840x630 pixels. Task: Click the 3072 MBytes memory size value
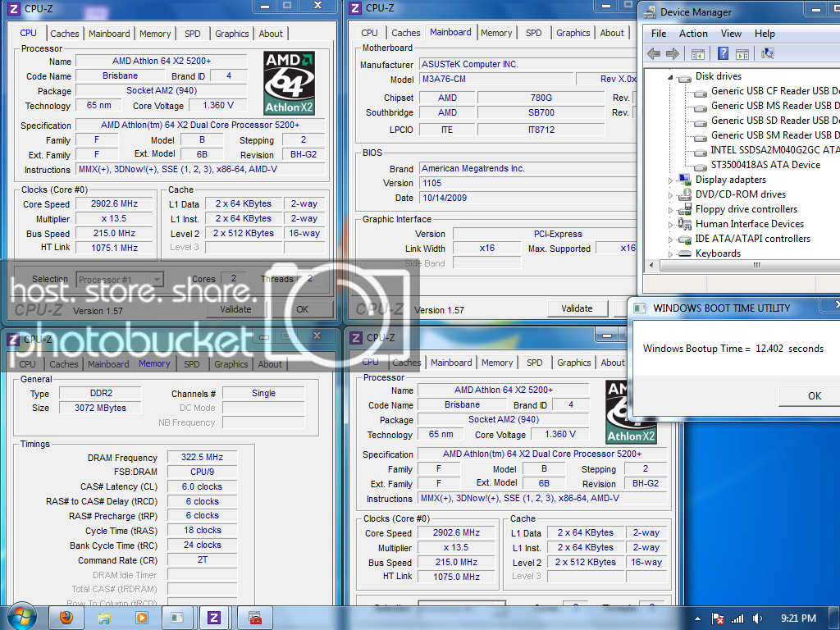(x=100, y=408)
